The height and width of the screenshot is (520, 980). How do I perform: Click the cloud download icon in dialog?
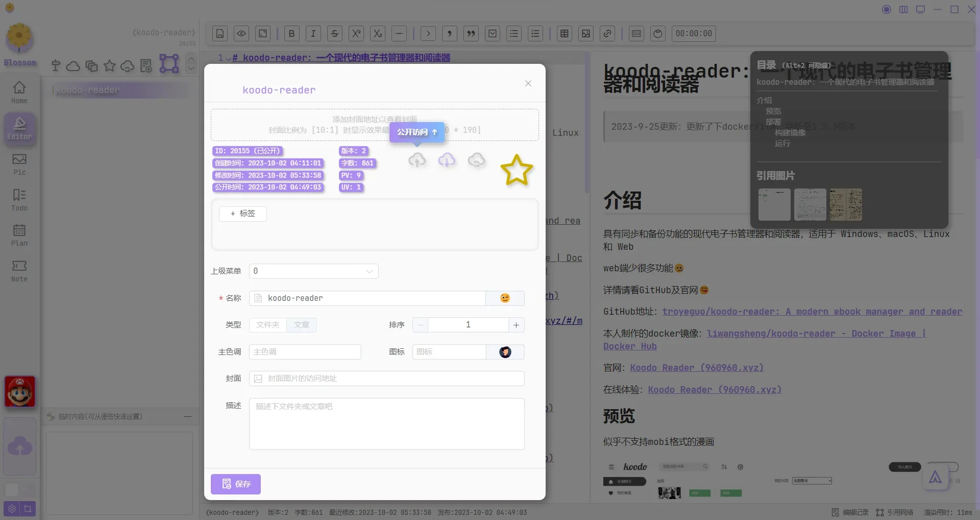(x=447, y=160)
